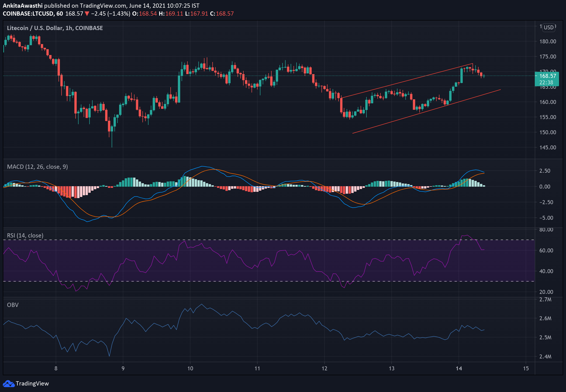Click the TradingView wordmark at bottom left

32,383
